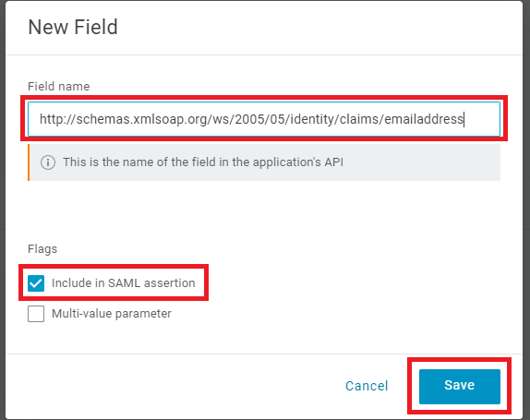Click the '2005' segment in the URL

[248, 119]
